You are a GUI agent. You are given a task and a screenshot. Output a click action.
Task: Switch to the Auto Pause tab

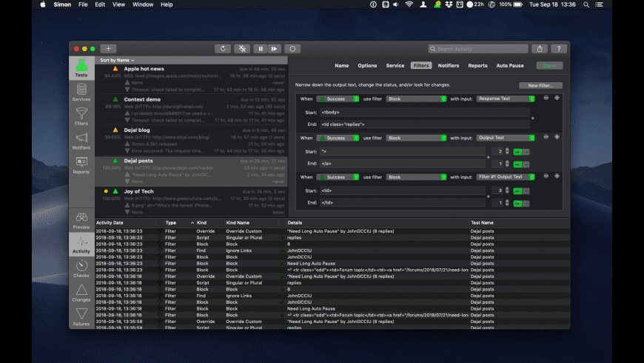pyautogui.click(x=510, y=65)
